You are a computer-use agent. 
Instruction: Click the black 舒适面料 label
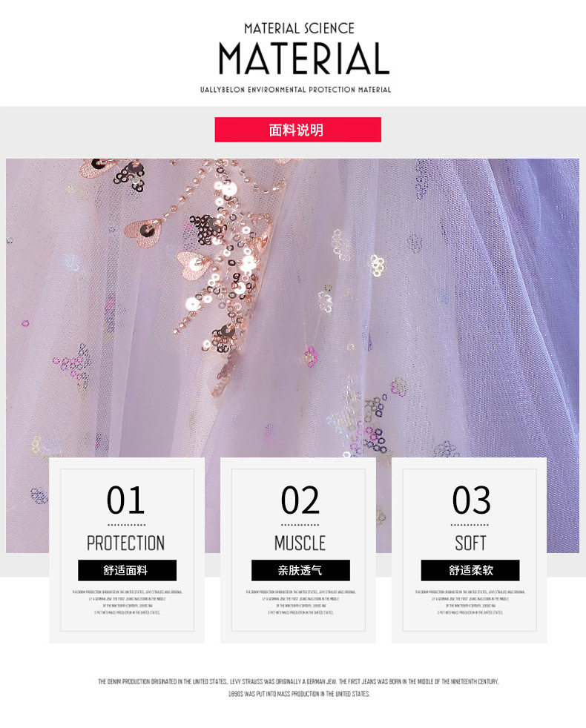click(x=127, y=570)
